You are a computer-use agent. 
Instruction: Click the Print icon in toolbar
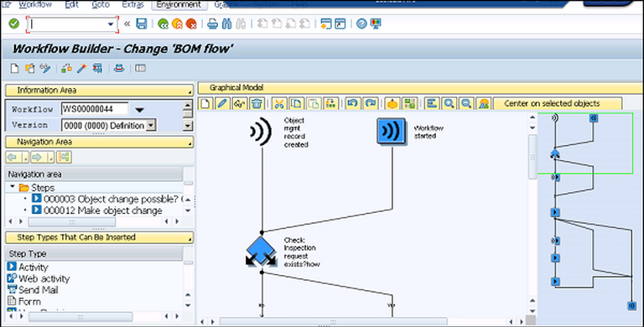coord(212,23)
